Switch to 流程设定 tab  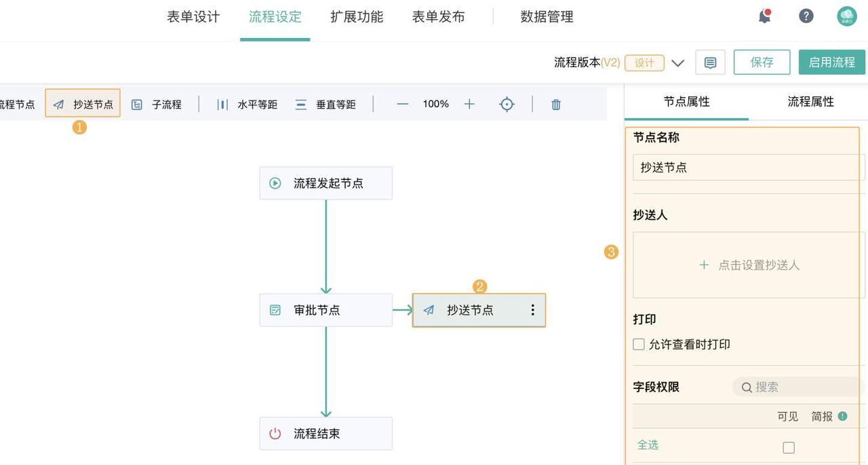(275, 17)
